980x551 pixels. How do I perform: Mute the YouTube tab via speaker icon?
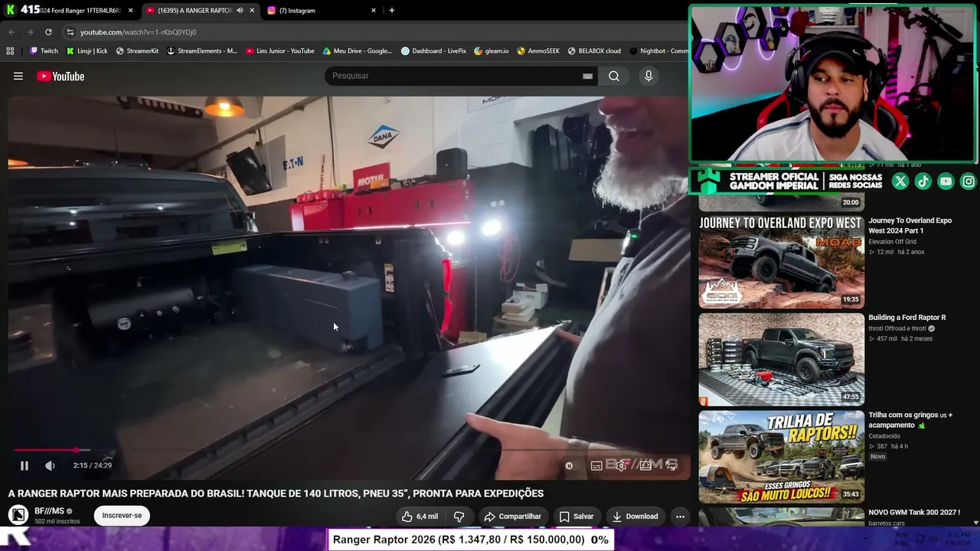click(x=240, y=11)
